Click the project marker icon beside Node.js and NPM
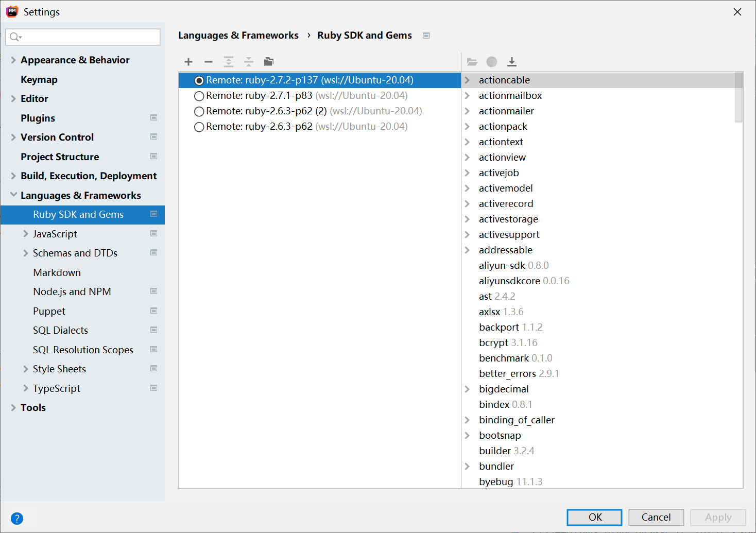 (x=153, y=291)
